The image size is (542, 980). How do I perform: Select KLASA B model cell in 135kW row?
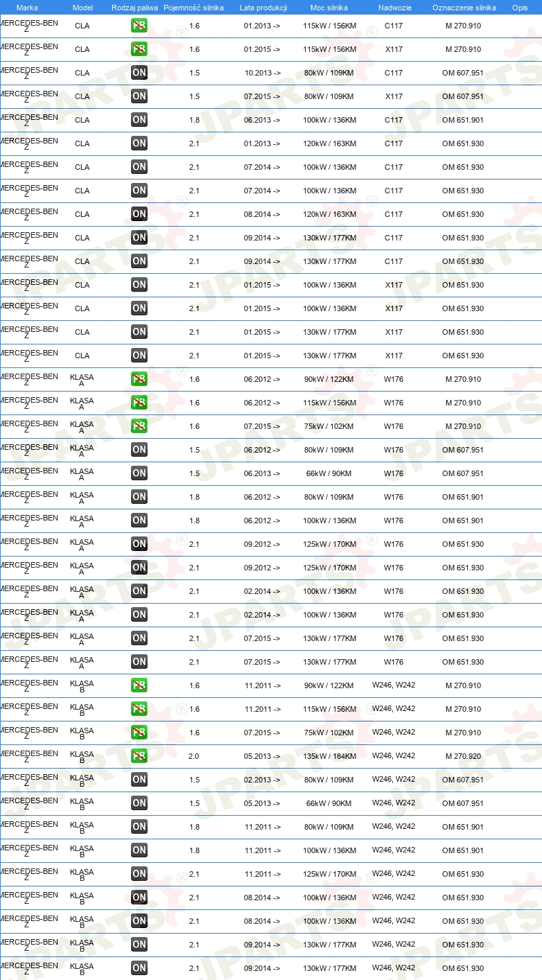coord(82,756)
